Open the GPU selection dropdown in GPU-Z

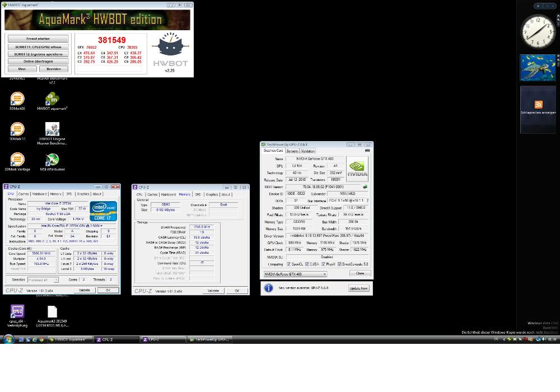[295, 274]
